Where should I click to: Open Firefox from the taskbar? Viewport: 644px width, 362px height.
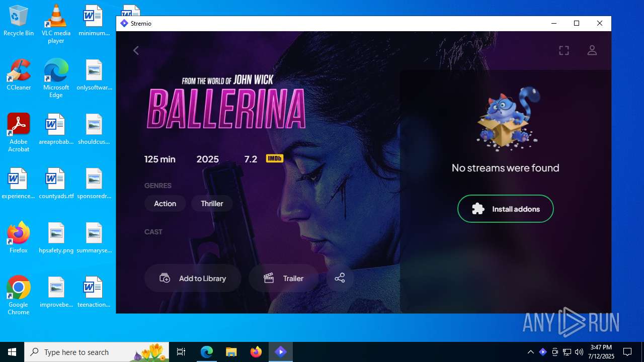coord(256,352)
